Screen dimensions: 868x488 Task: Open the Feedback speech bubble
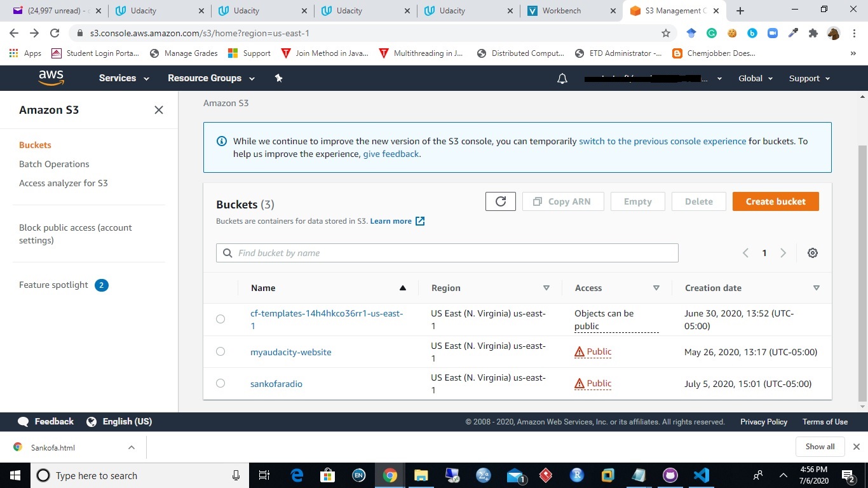(23, 421)
